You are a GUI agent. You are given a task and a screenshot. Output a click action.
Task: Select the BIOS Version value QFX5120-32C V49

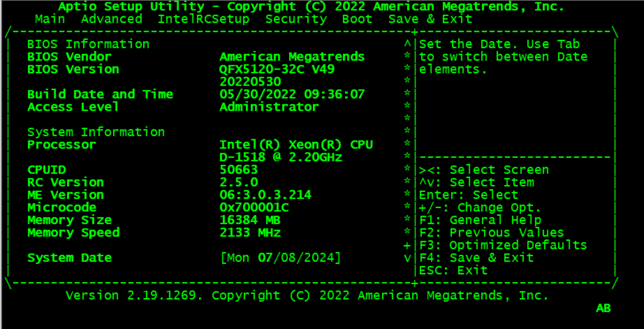point(277,69)
